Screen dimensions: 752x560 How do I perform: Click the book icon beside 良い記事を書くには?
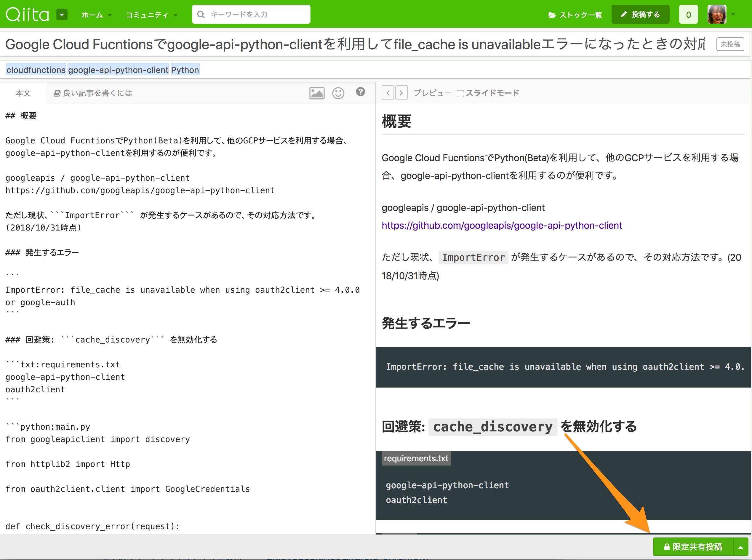point(57,93)
